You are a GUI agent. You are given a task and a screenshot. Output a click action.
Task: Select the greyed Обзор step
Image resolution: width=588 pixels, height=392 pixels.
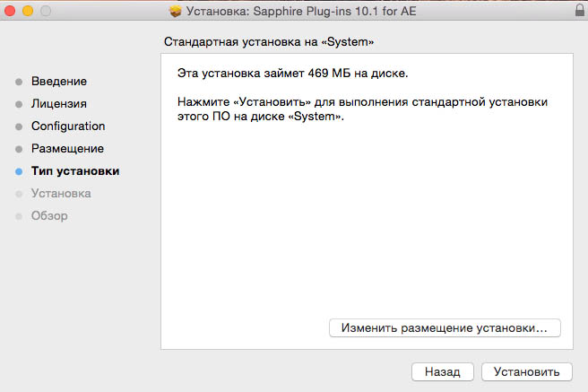pos(49,216)
